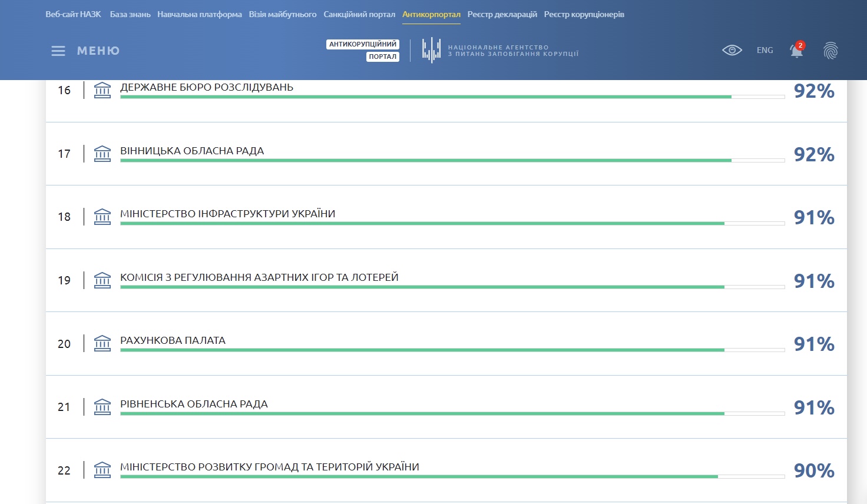
Task: Open РАХУНКОВА ПАЛАТА entry
Action: click(173, 340)
